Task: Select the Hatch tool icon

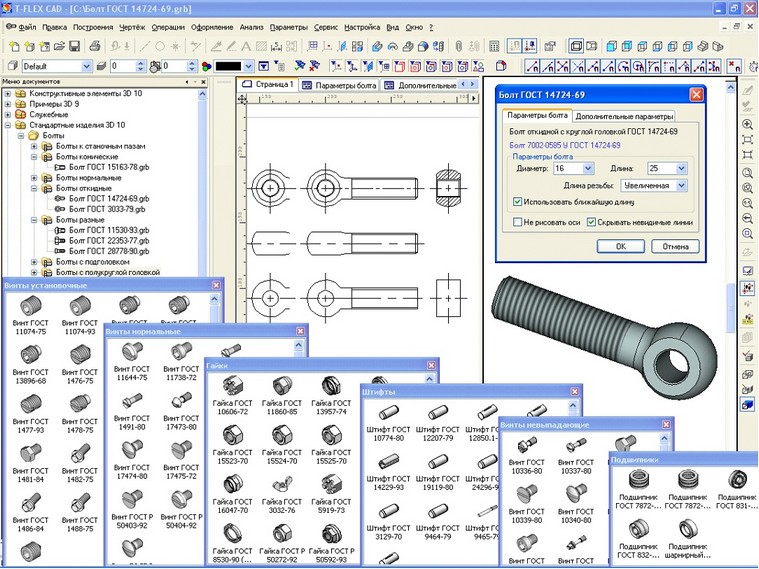Action: coord(261,46)
